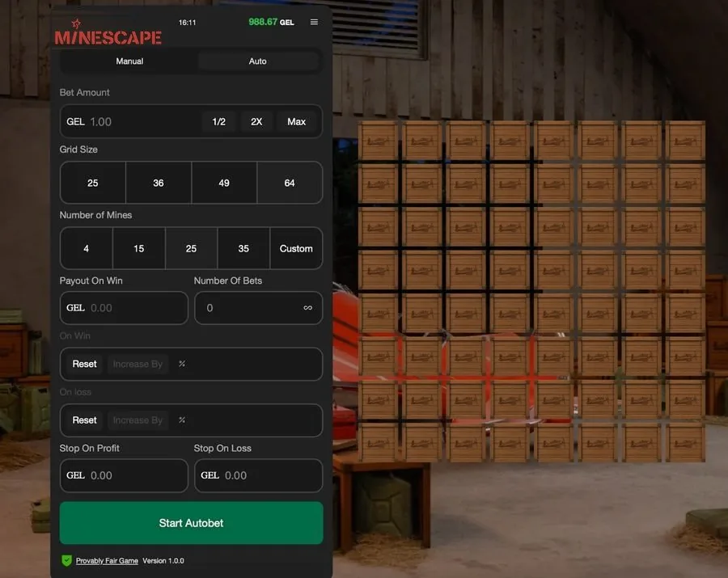Select grid size 49
Viewport: 728px width, 578px height.
224,183
